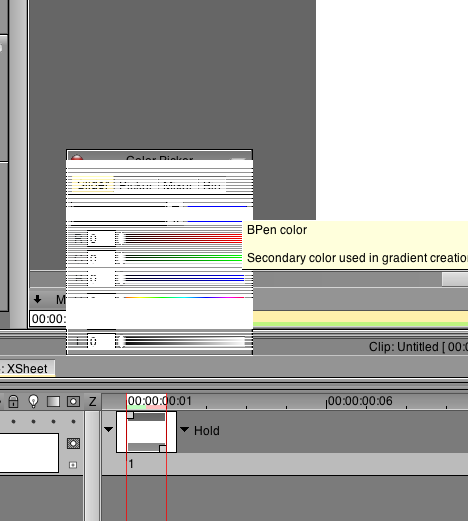
Task: Click the Z column header in timeline
Action: 92,401
